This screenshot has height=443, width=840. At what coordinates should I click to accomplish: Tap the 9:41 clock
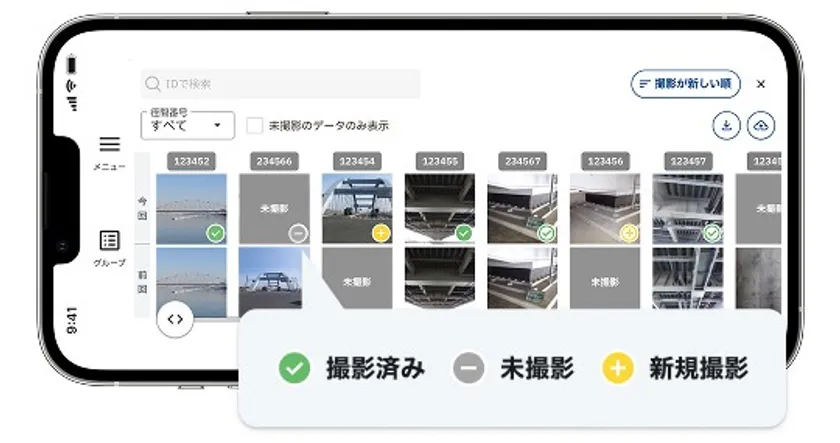coord(72,320)
